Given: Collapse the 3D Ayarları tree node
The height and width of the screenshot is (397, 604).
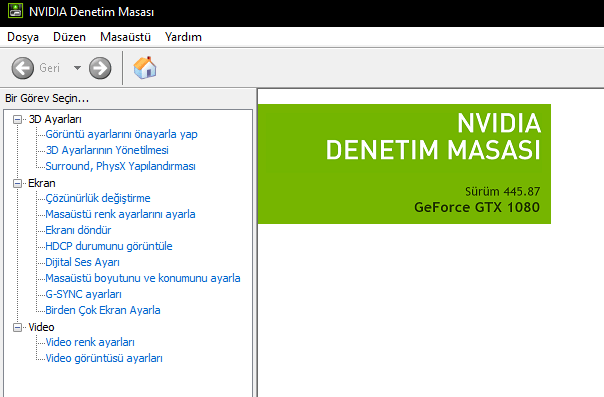Looking at the screenshot, I should coord(17,119).
